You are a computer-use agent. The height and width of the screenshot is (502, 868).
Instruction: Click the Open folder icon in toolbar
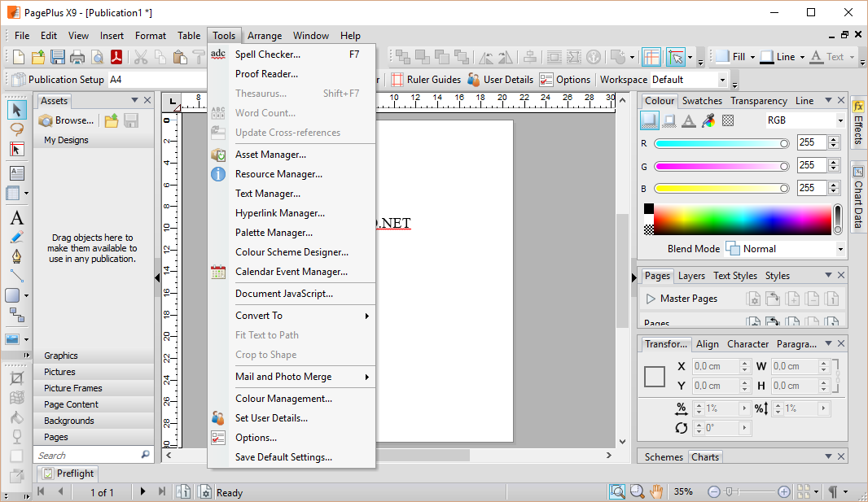pos(37,57)
